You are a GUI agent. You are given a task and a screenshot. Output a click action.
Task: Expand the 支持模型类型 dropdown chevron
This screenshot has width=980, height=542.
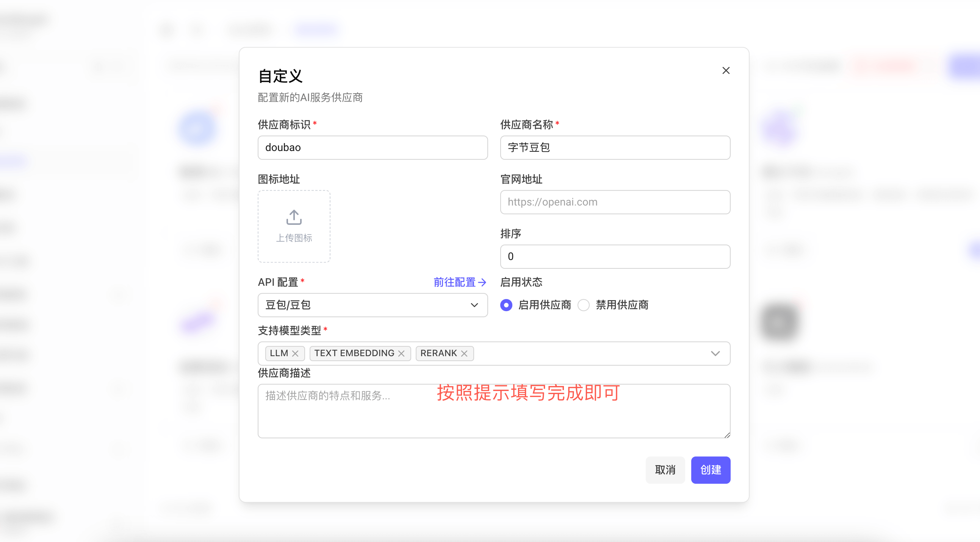pyautogui.click(x=715, y=354)
